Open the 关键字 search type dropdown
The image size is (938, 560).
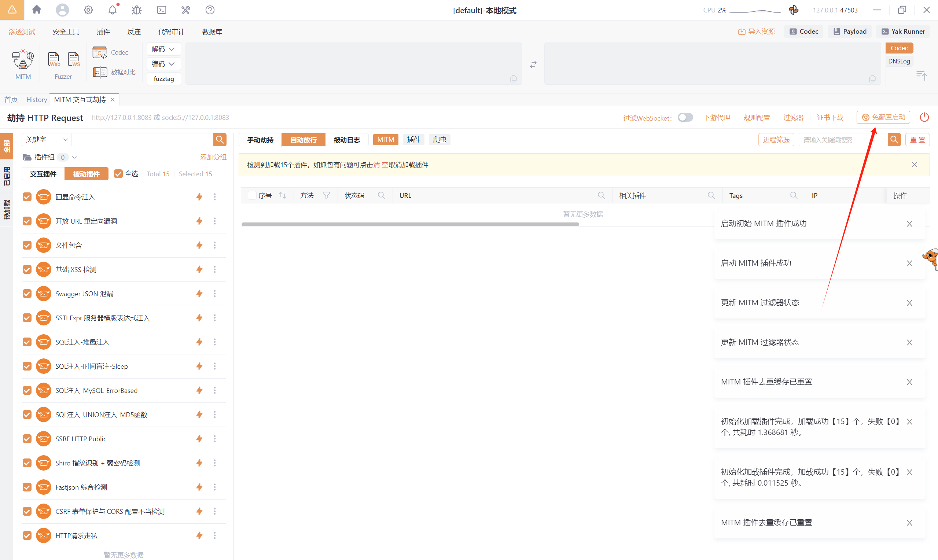(x=47, y=140)
